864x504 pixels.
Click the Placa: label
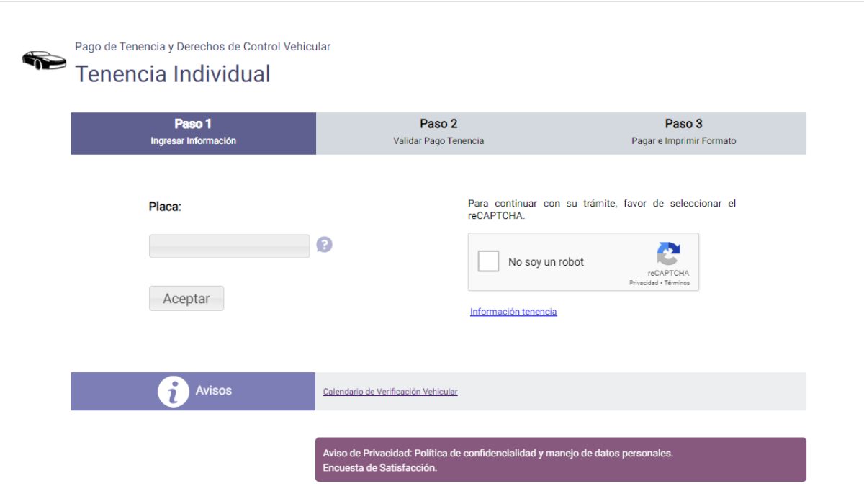[165, 207]
